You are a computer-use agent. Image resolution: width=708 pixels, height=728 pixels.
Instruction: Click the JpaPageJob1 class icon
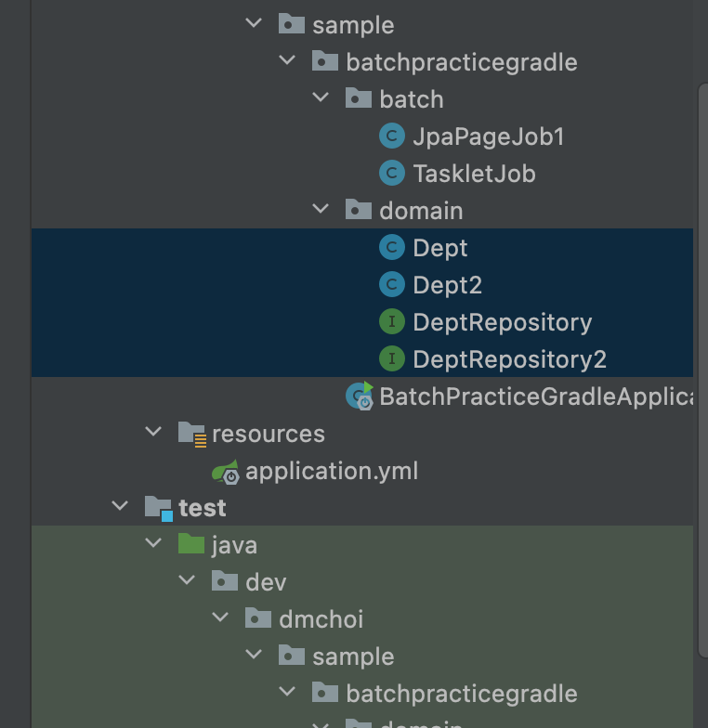[392, 136]
